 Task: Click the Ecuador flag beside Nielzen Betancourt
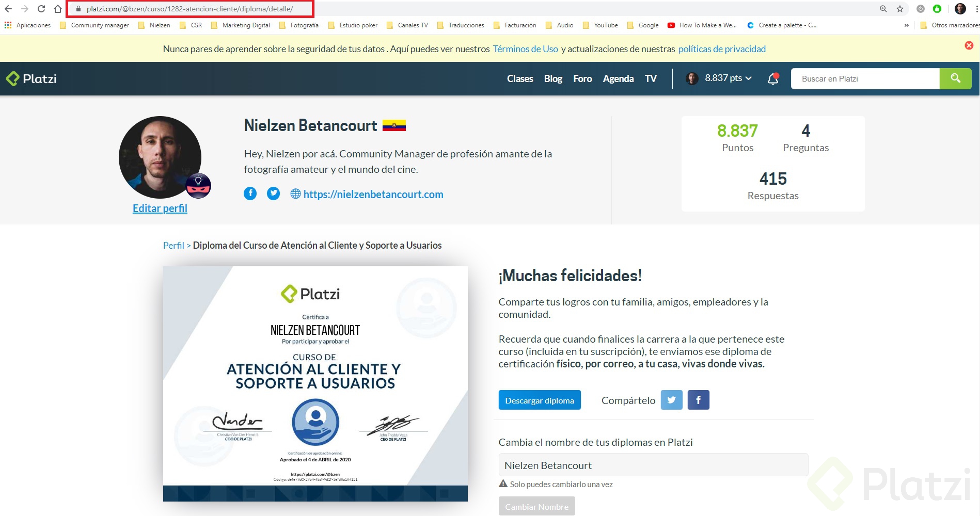[394, 125]
